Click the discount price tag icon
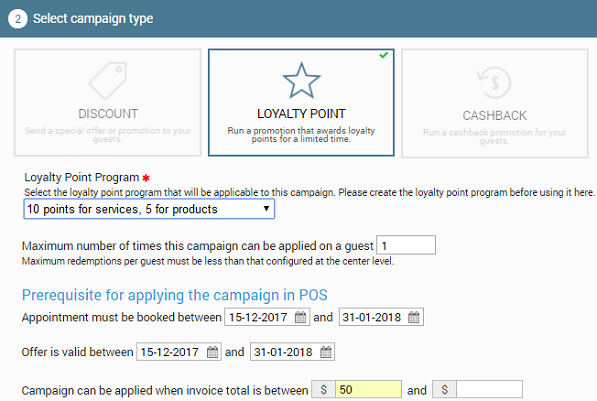 pos(108,81)
